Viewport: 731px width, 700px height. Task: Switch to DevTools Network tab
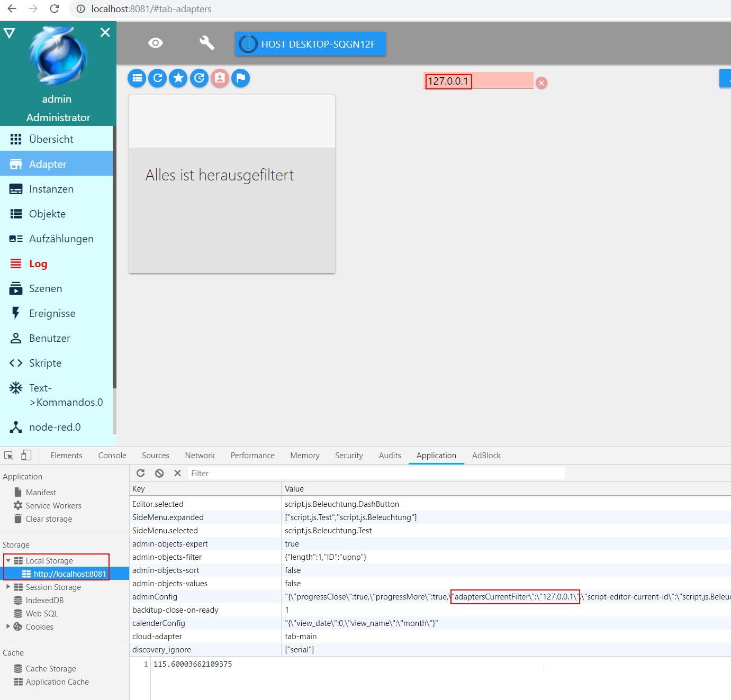(200, 456)
